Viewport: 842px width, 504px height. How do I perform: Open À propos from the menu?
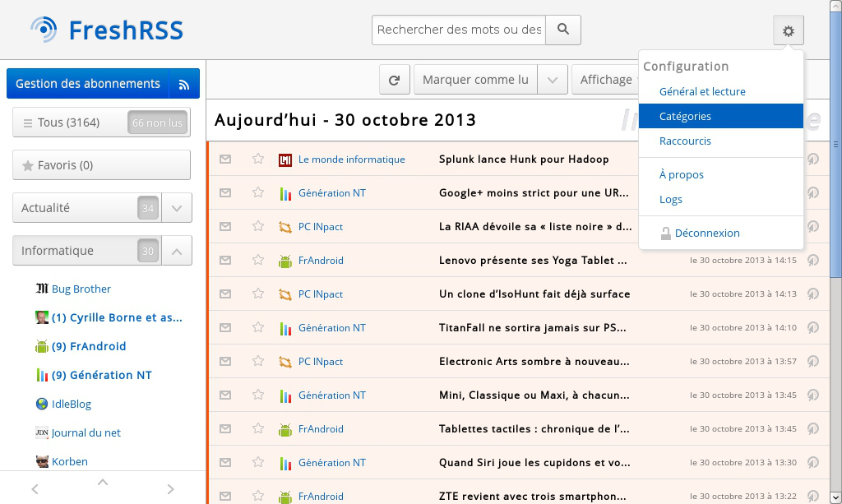point(720,174)
